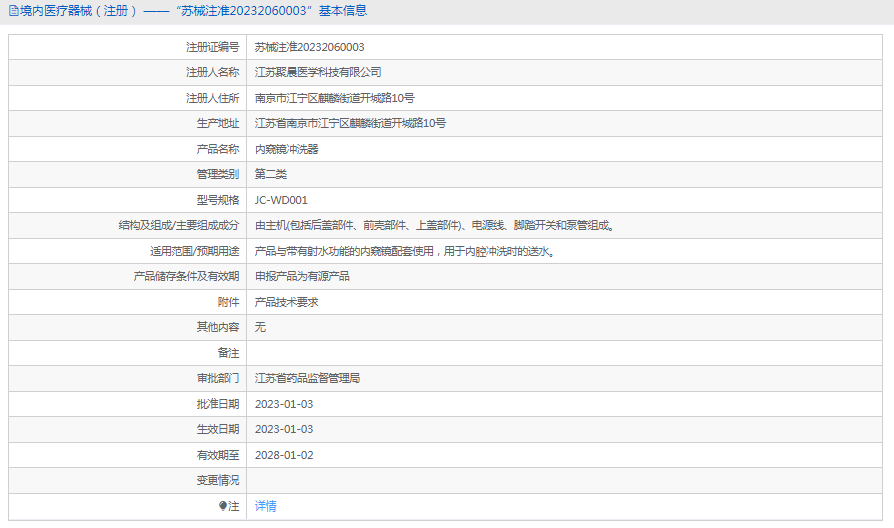Click the bulb icon beside 注 label
The height and width of the screenshot is (528, 894).
[223, 506]
